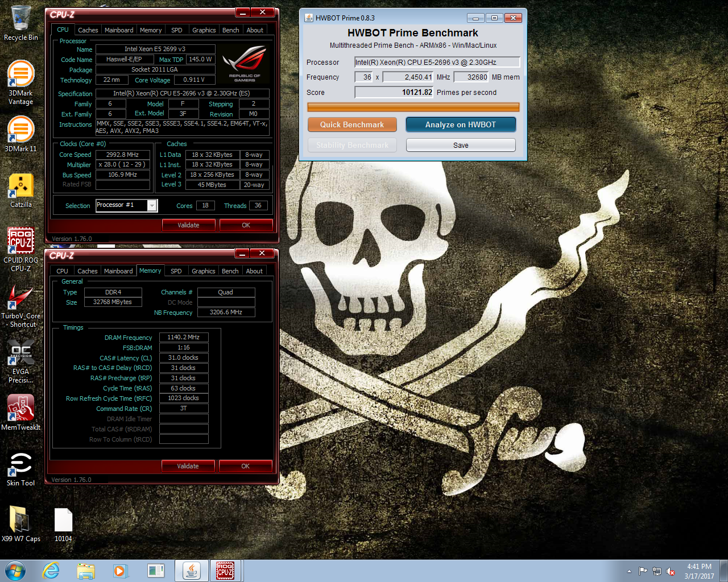Viewport: 728px width, 582px height.
Task: Open the X99 W7 Caps folder
Action: [21, 524]
